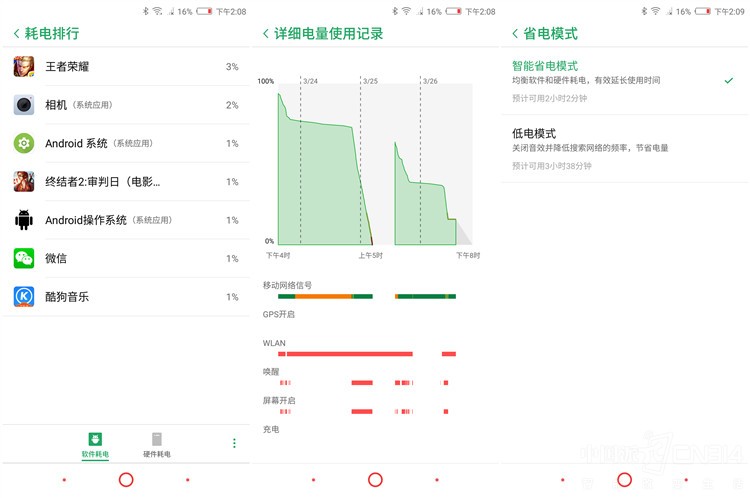Tap the green Android 系统 gear icon
The height and width of the screenshot is (498, 750).
[x=24, y=143]
